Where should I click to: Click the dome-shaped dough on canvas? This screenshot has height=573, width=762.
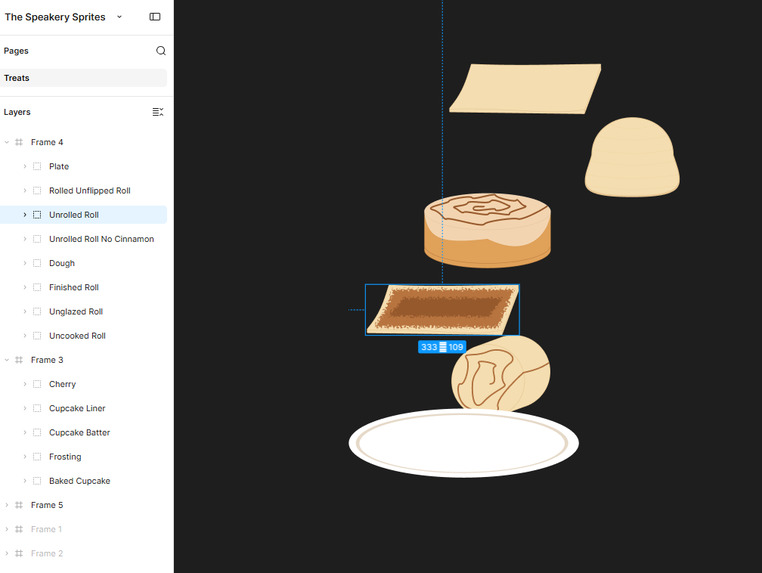point(632,156)
